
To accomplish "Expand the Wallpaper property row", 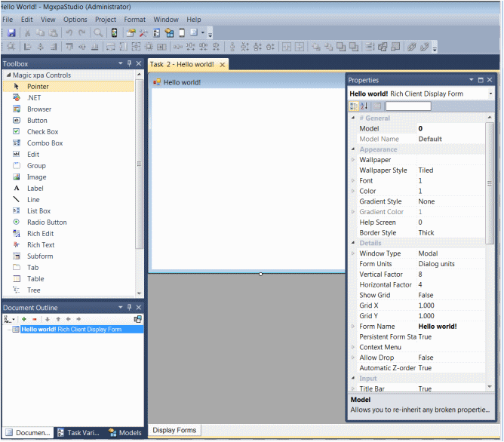I will tap(353, 160).
